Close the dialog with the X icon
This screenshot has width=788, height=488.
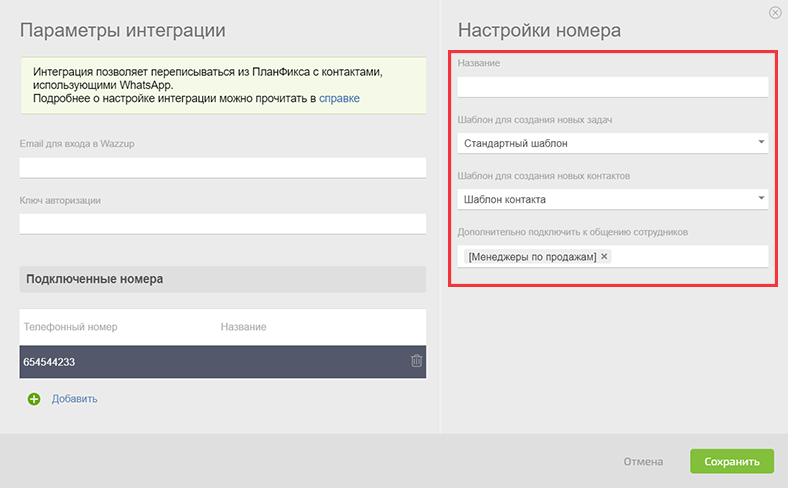pyautogui.click(x=775, y=13)
